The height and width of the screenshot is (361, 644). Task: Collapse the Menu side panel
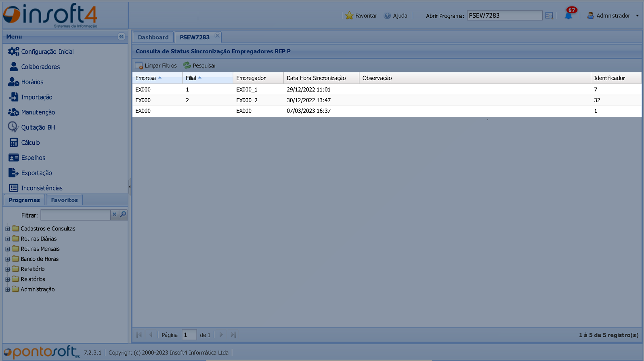pyautogui.click(x=121, y=36)
